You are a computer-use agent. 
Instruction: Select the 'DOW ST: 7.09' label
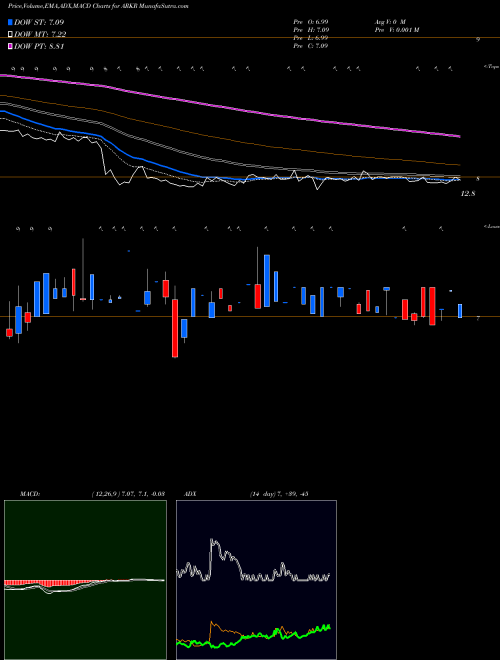pos(39,22)
